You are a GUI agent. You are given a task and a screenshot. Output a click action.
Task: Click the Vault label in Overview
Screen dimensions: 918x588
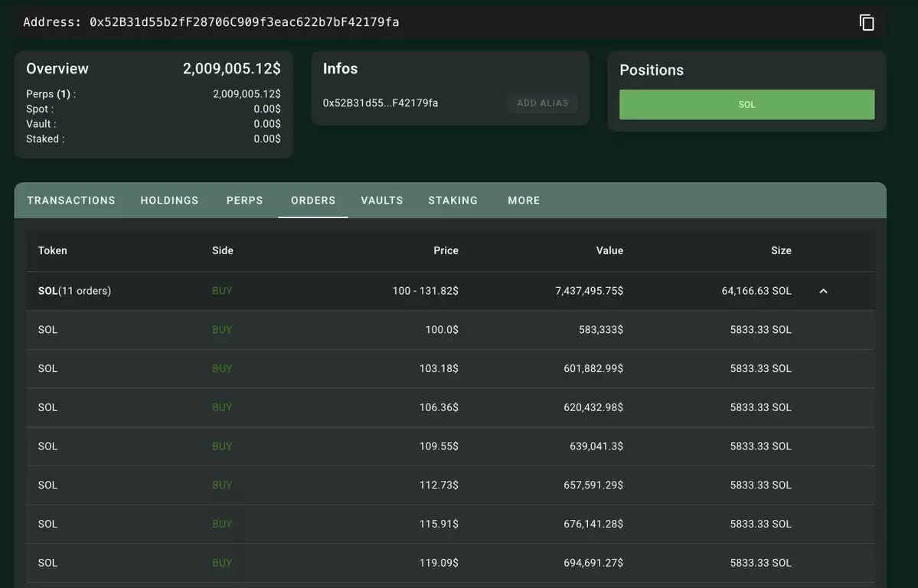tap(41, 124)
